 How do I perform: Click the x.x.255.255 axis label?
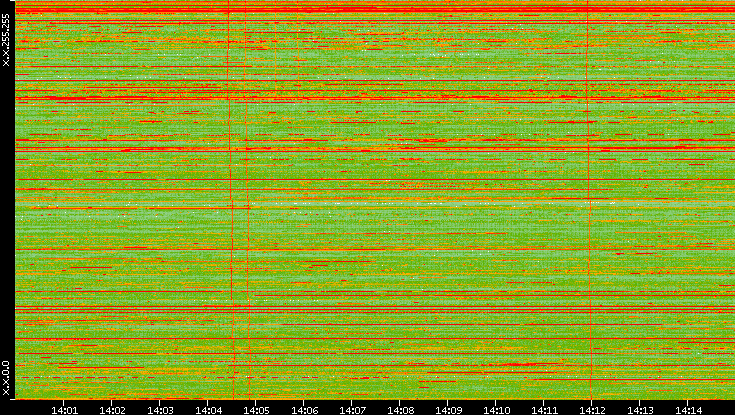click(x=6, y=40)
